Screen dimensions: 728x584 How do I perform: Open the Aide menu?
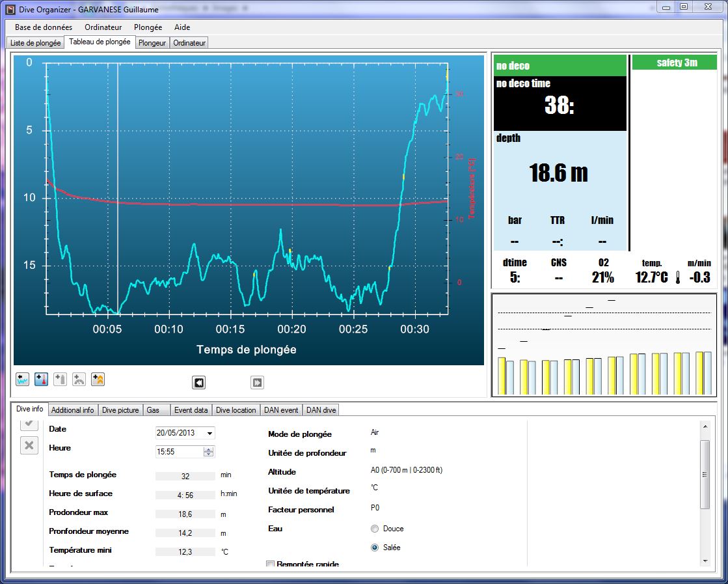coord(182,27)
